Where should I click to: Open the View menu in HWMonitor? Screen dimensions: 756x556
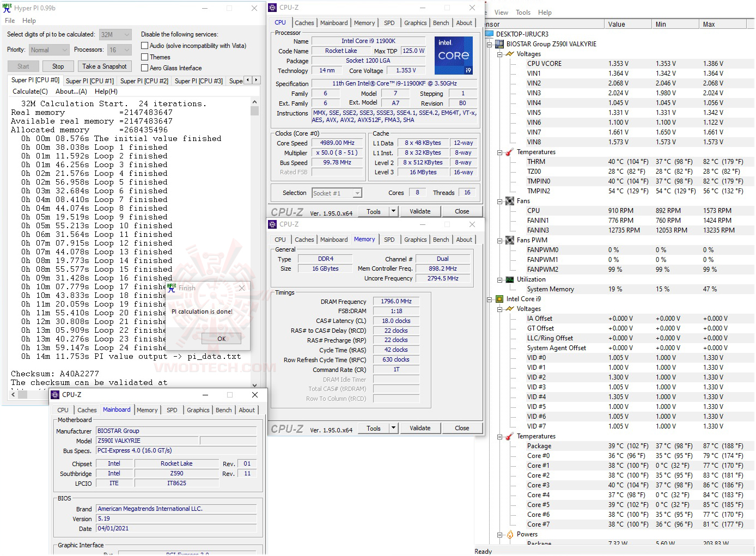click(501, 13)
